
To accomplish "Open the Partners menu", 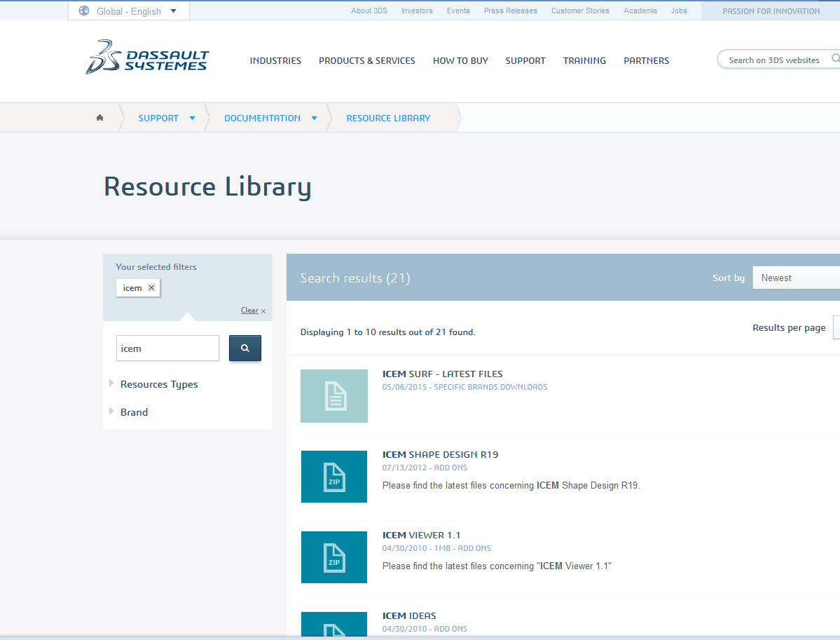I will [647, 60].
